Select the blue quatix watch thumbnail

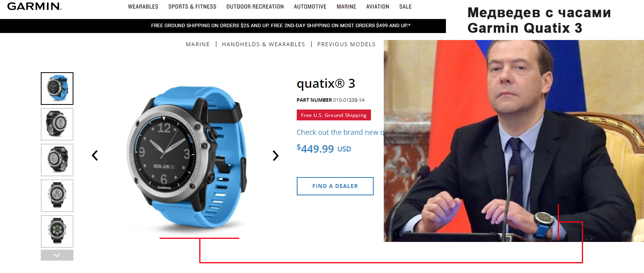click(x=57, y=89)
